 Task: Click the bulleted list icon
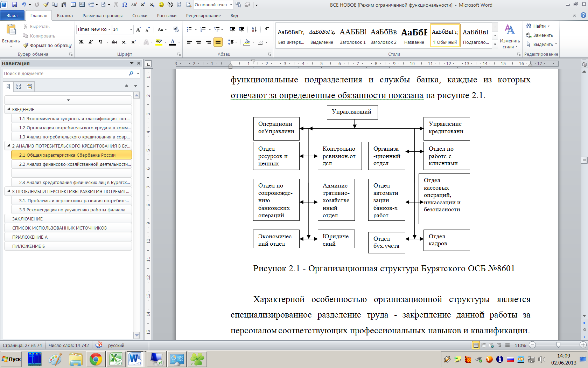coord(189,29)
